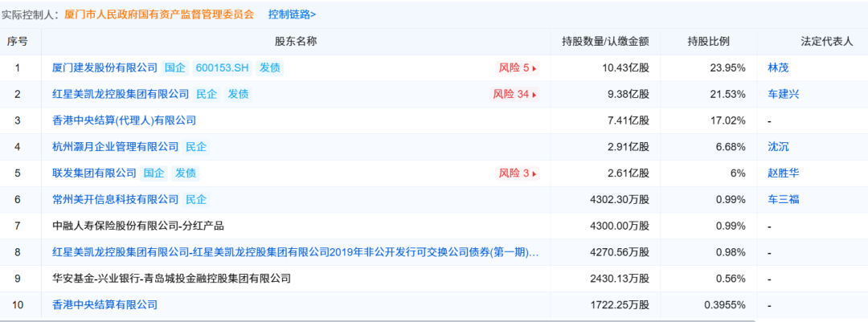Click 发债 tag in 红星美凯龙 row 2
The height and width of the screenshot is (322, 868).
239,95
